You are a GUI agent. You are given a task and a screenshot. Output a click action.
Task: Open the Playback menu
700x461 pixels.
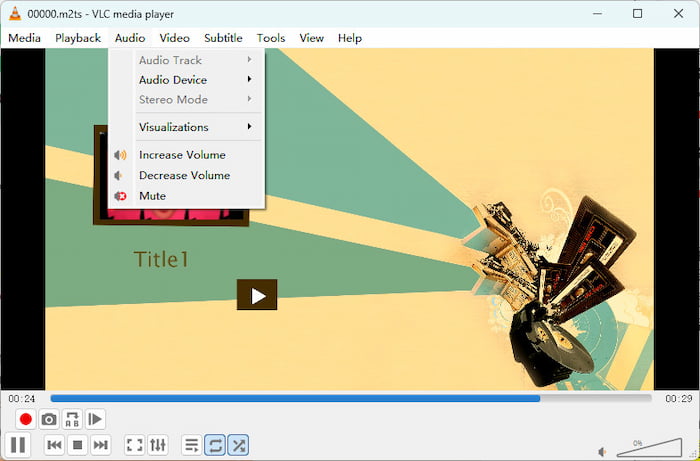point(78,38)
